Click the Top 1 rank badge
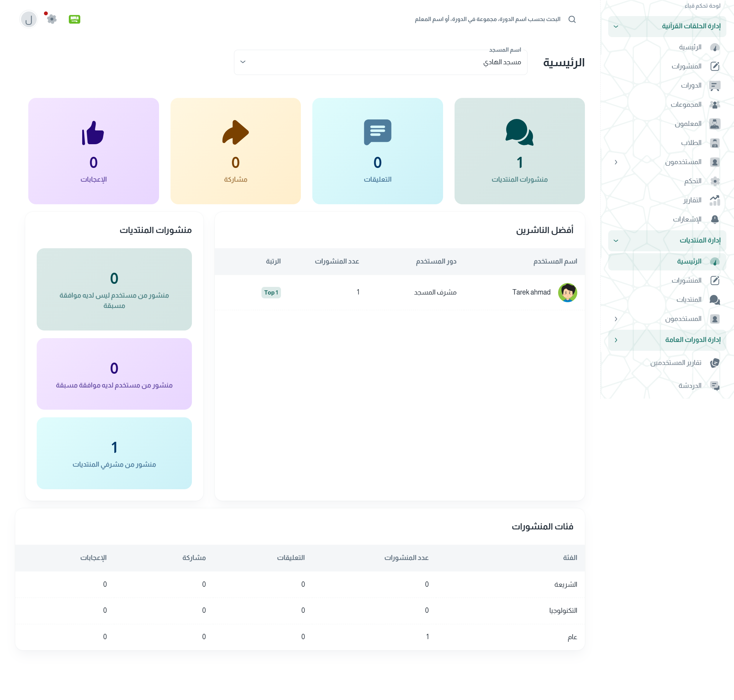This screenshot has height=700, width=734. click(271, 293)
